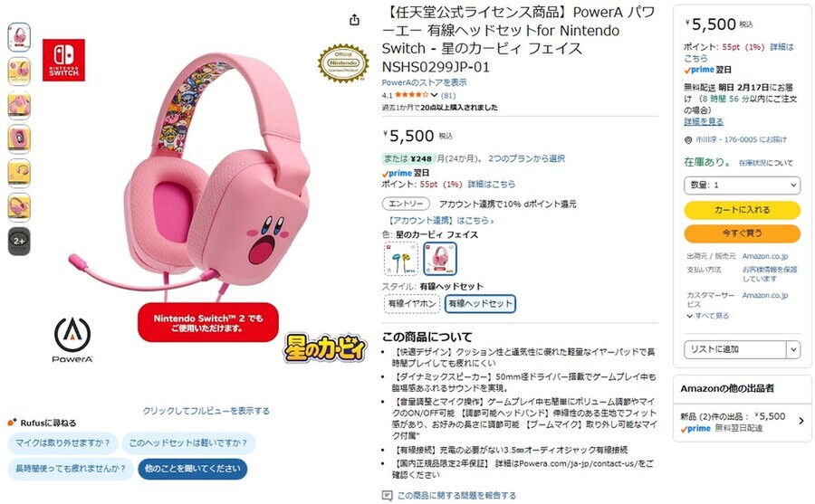Click the 今すぐ買う button

tap(742, 233)
